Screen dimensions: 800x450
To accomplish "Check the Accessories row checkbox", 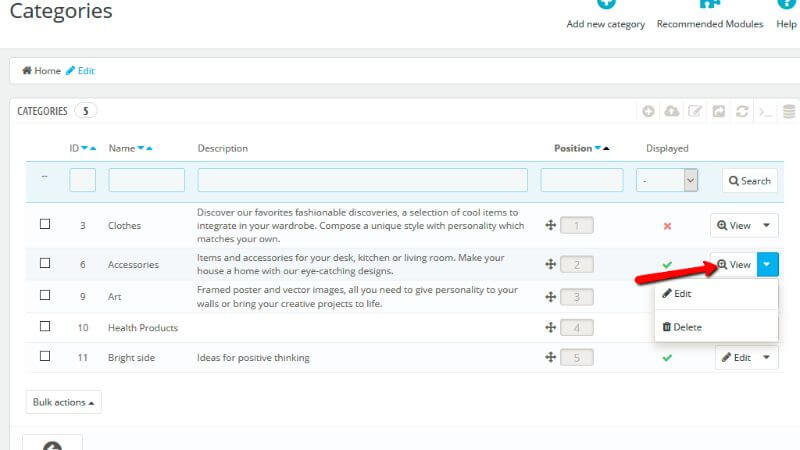I will pos(45,263).
